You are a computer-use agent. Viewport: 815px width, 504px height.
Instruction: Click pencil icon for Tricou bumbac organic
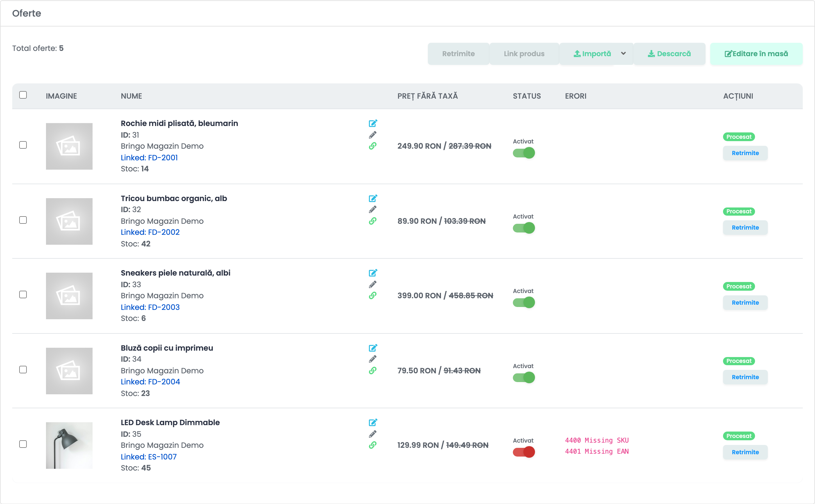pos(373,209)
